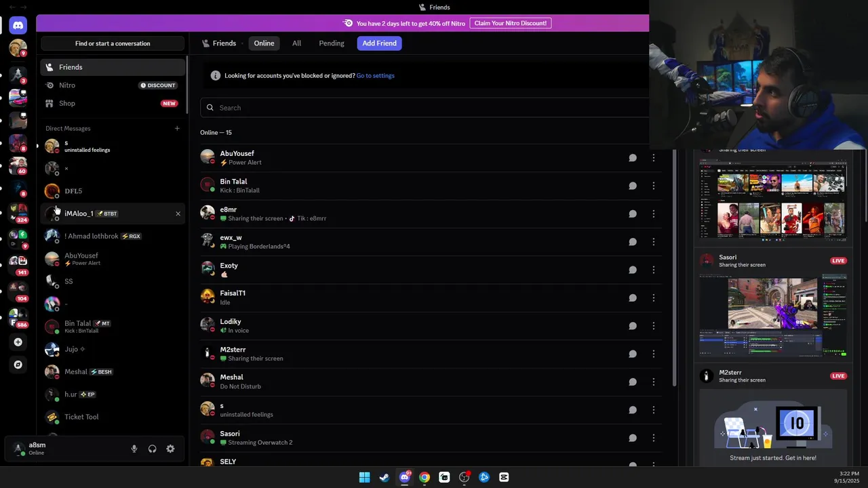Message e8mr via chat bubble icon

click(x=633, y=213)
